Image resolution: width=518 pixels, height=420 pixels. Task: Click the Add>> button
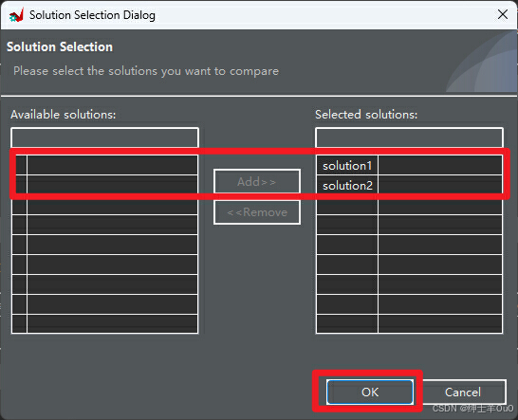[x=257, y=181]
